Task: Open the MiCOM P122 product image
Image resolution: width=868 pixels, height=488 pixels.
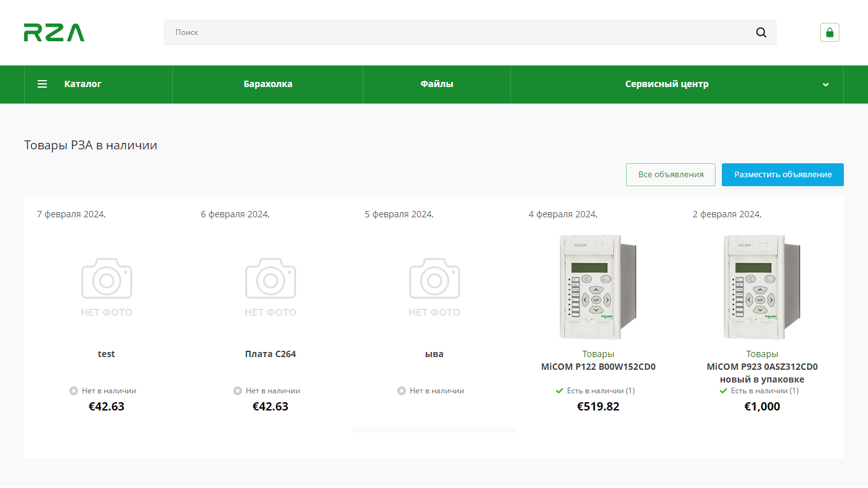Action: click(x=599, y=287)
